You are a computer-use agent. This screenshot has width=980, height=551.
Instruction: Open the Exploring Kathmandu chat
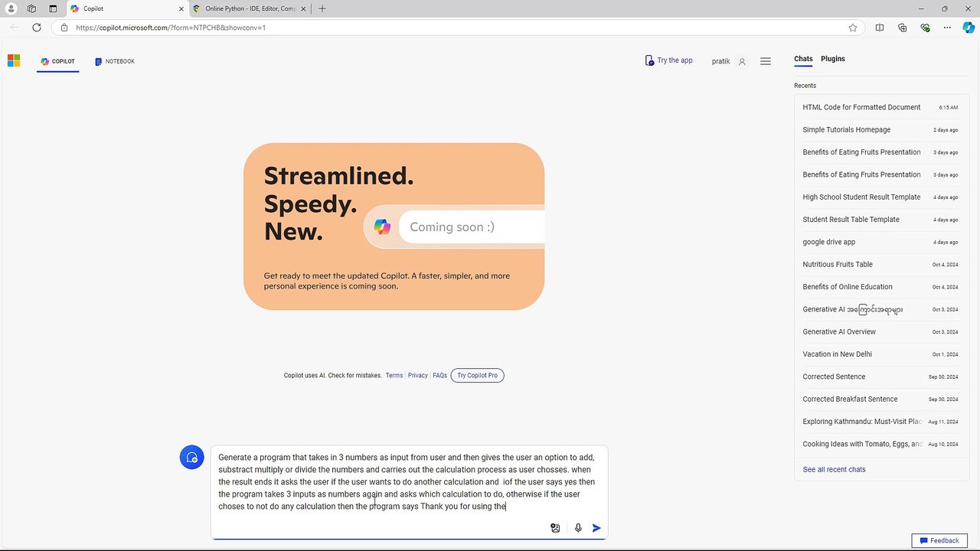[x=880, y=422]
